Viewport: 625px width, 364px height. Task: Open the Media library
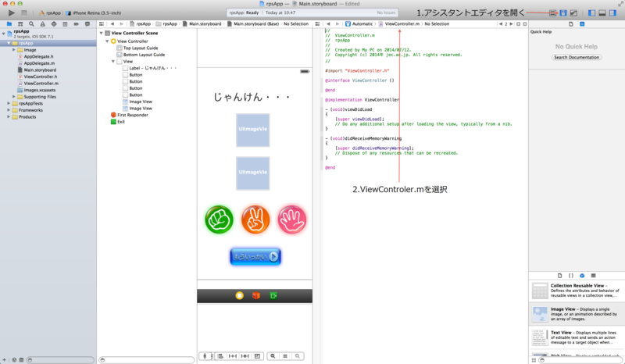coord(593,276)
